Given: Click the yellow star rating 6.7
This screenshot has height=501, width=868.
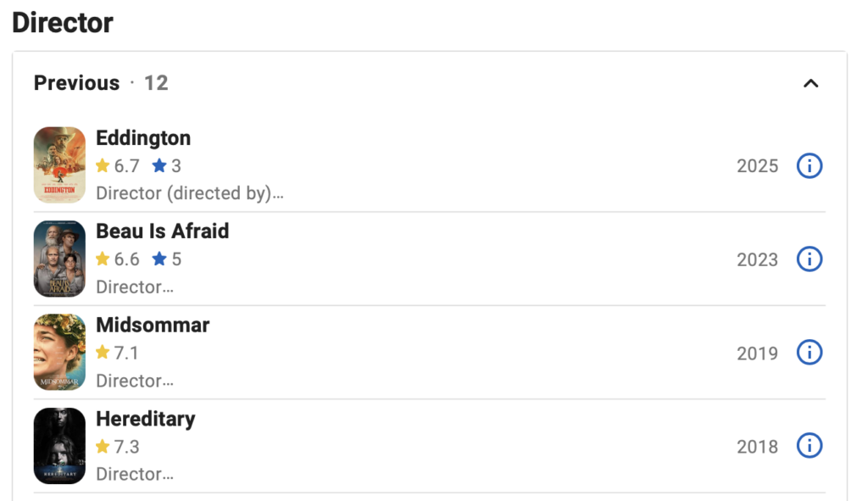Looking at the screenshot, I should click(x=117, y=165).
